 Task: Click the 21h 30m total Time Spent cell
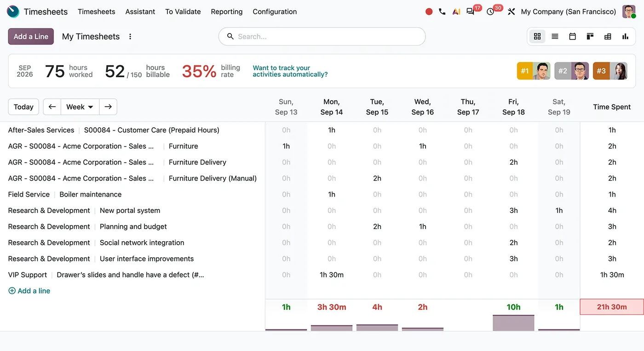click(x=612, y=307)
